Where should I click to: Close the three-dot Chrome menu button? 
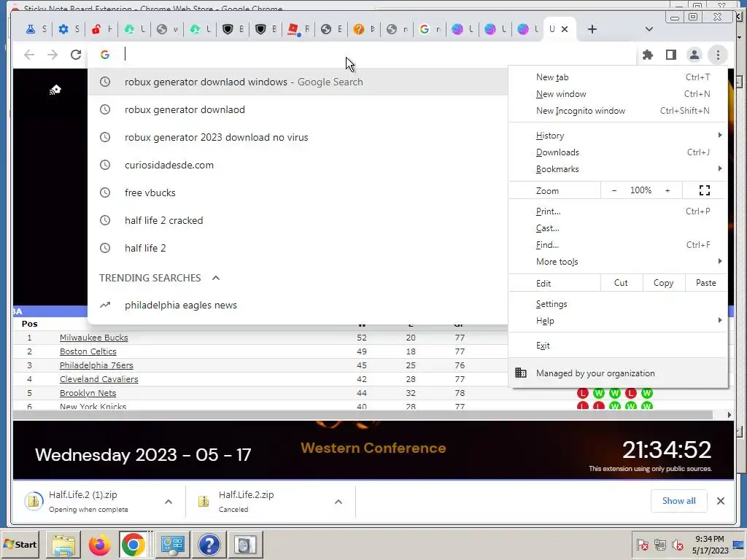click(x=718, y=55)
